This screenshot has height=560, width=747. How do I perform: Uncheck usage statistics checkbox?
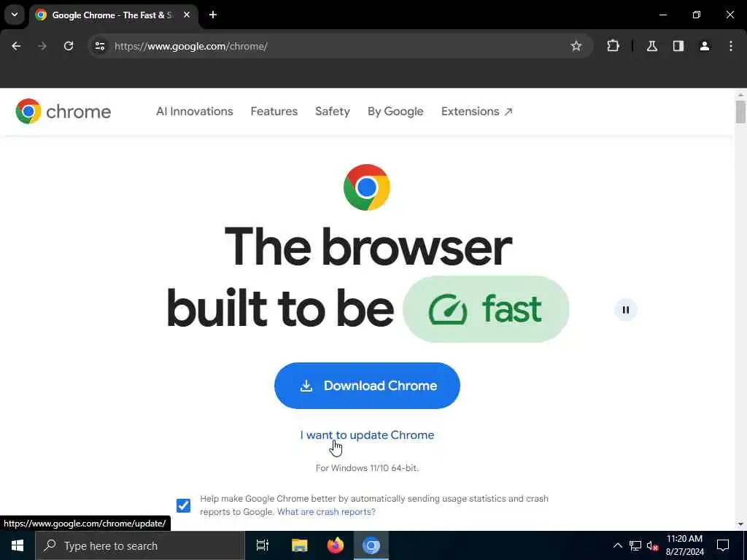(183, 505)
